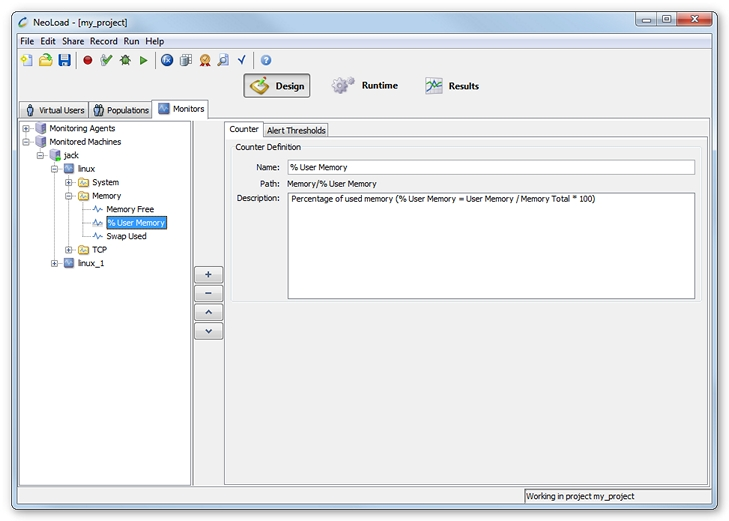The image size is (729, 521).
Task: Collapse the Memory folder node
Action: pos(69,196)
